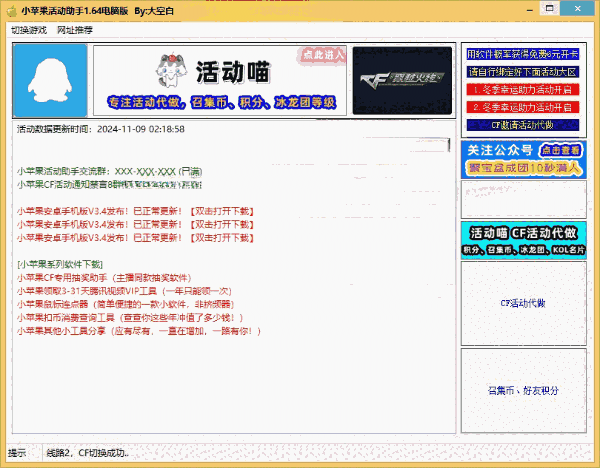Click the 提示 status bar label
Screen dimensions: 600x468
click(x=17, y=453)
